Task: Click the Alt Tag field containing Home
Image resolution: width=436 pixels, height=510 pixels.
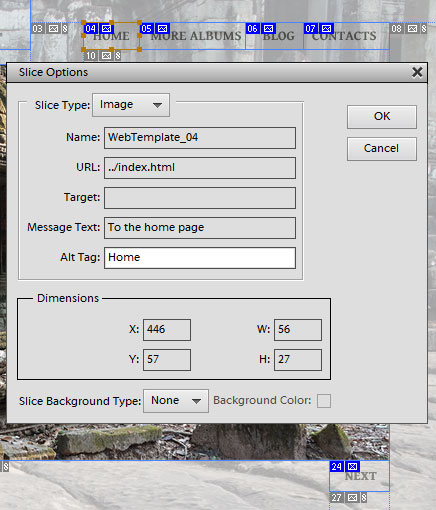Action: [200, 258]
